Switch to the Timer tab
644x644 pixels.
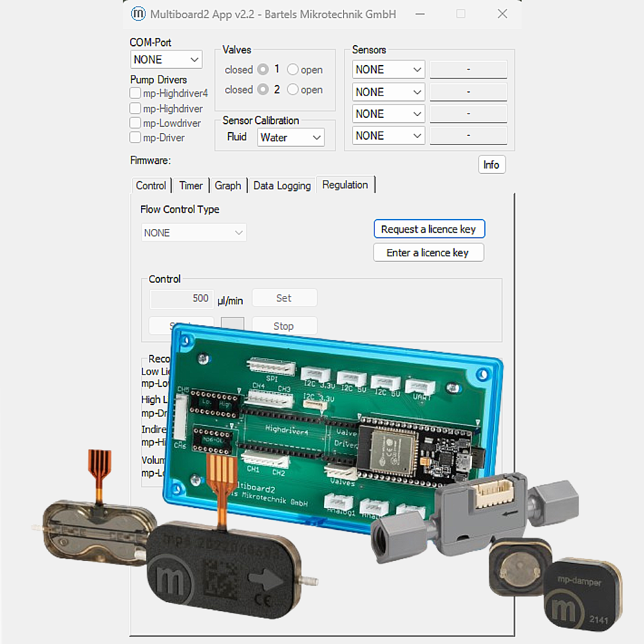coord(191,185)
